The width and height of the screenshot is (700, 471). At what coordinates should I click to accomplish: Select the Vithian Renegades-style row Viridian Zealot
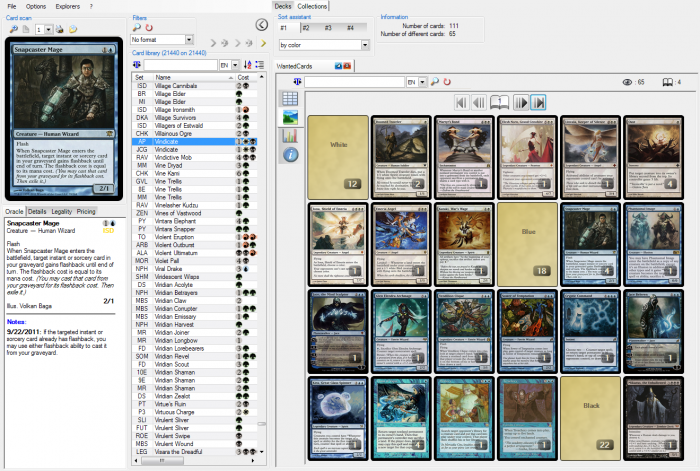195,396
